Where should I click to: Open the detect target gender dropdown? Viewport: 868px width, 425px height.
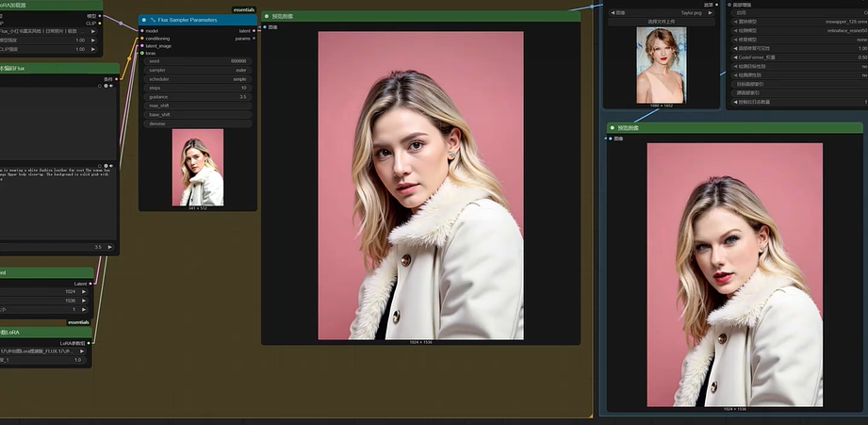(x=800, y=66)
